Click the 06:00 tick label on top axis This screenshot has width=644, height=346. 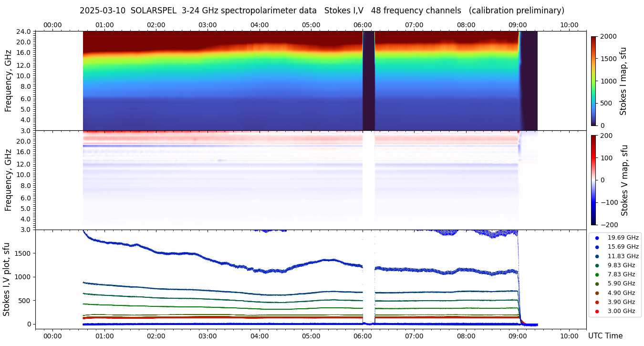[x=363, y=25]
